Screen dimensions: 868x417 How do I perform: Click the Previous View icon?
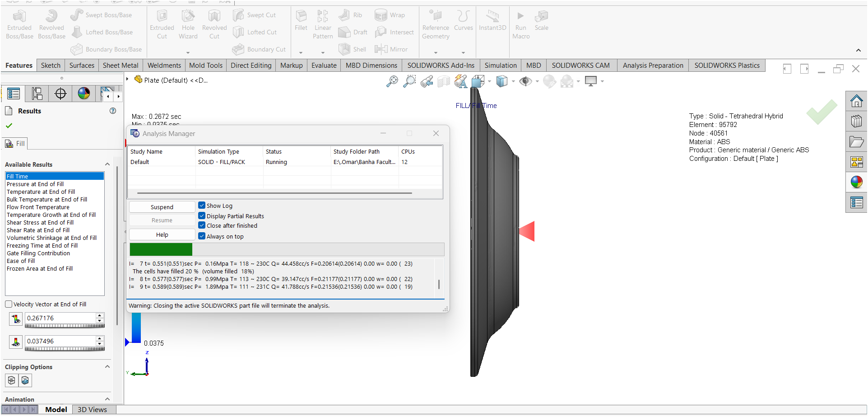pos(427,81)
